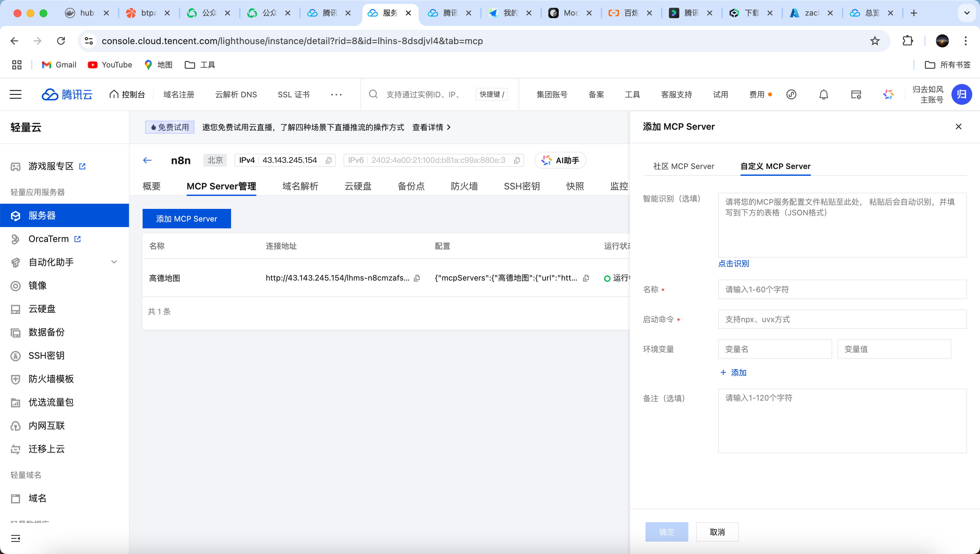Open 查看详情 banner link
980x554 pixels.
pyautogui.click(x=431, y=127)
